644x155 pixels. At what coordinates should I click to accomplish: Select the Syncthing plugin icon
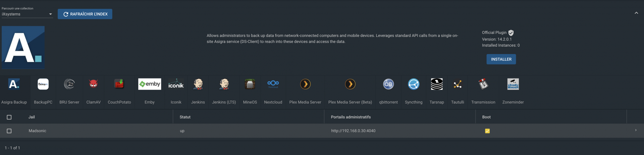click(414, 84)
